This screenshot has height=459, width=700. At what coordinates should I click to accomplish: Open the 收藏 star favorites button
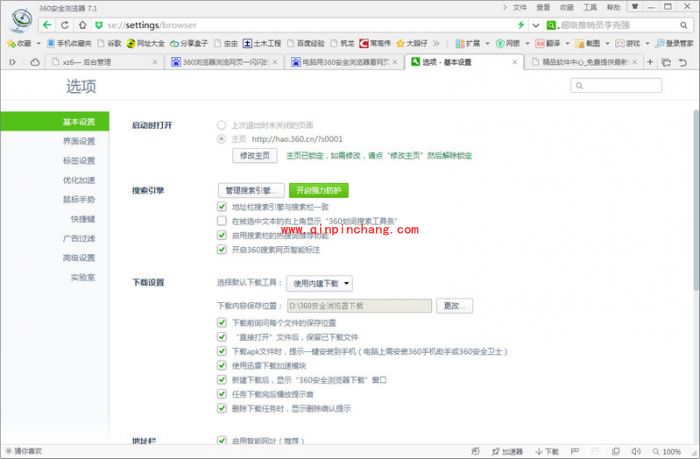coord(19,43)
